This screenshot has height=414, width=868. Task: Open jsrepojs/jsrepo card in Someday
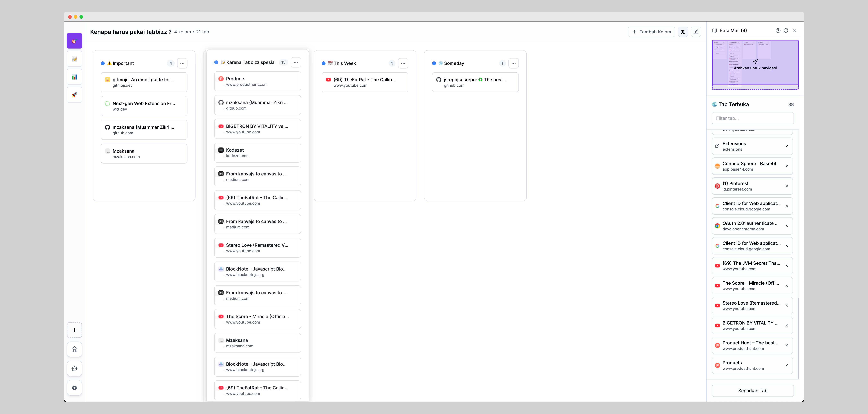pyautogui.click(x=475, y=82)
